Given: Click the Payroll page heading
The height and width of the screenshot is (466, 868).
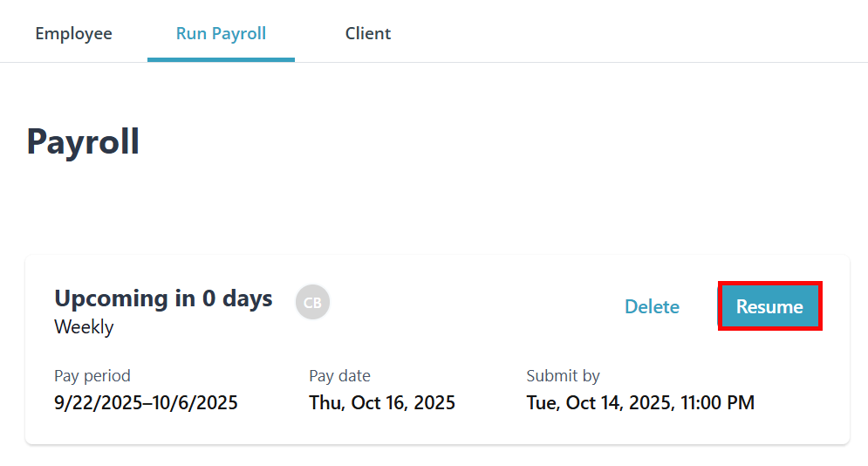Looking at the screenshot, I should (x=83, y=141).
